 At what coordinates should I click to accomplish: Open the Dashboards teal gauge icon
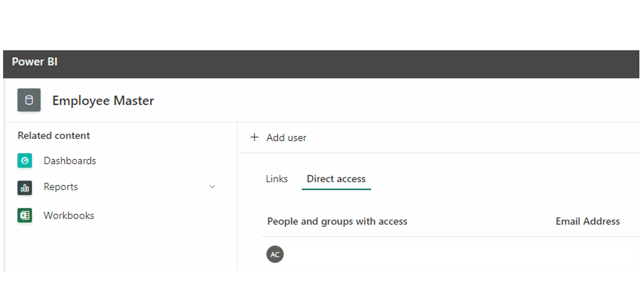(x=25, y=160)
